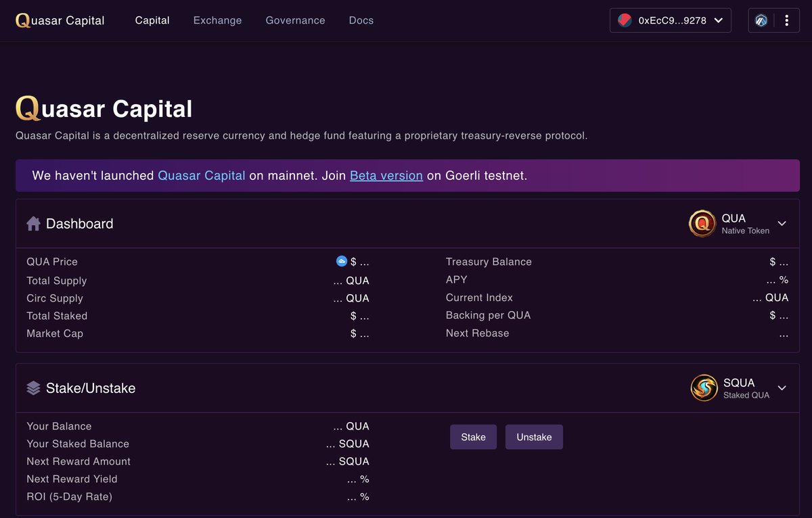Viewport: 812px width, 518px height.
Task: Click the Stake/Unstake panel title
Action: (91, 388)
